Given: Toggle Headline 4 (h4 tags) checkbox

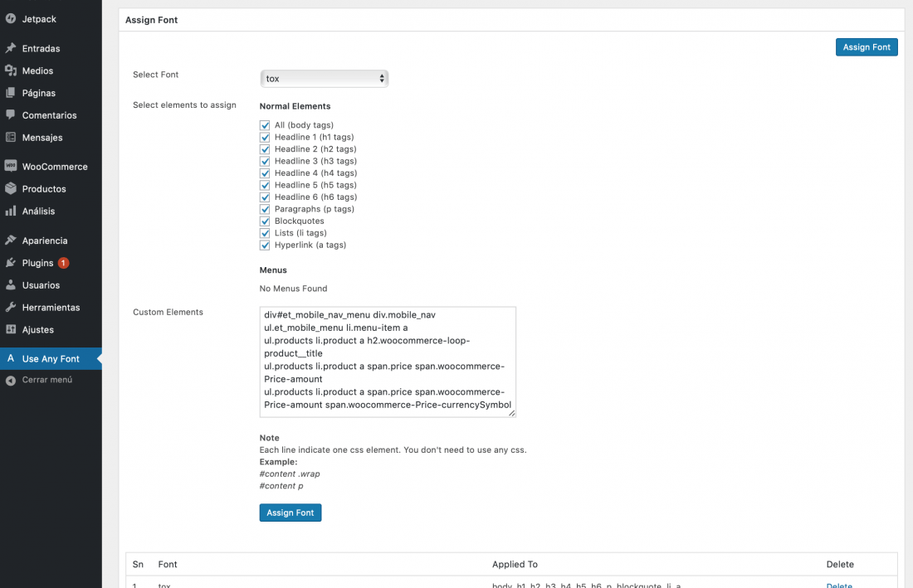Looking at the screenshot, I should pos(265,173).
